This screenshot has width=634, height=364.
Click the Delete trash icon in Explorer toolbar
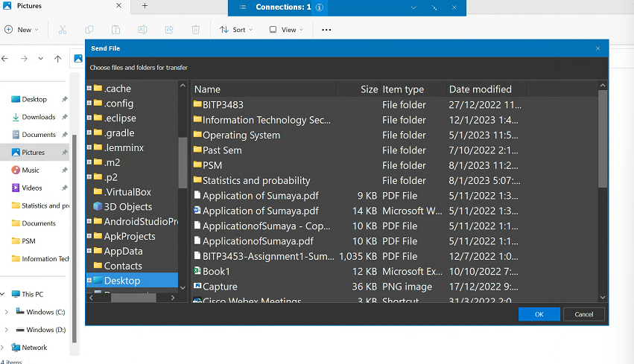tap(196, 30)
